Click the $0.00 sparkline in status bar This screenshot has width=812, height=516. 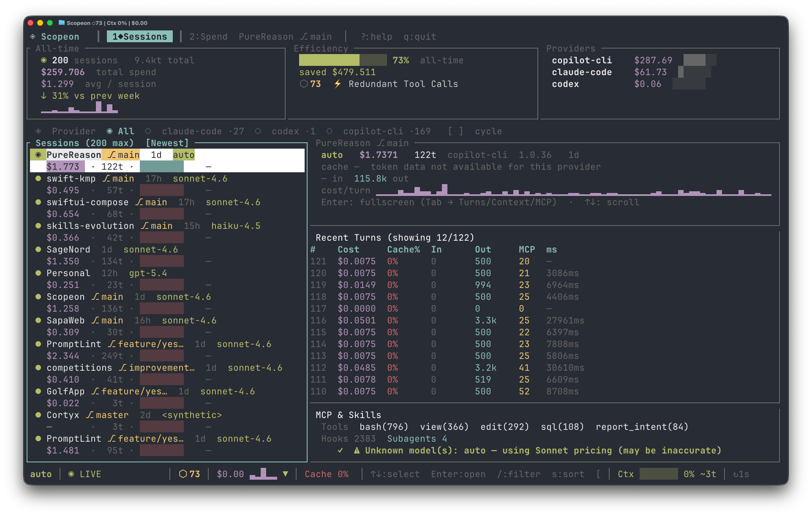point(263,474)
